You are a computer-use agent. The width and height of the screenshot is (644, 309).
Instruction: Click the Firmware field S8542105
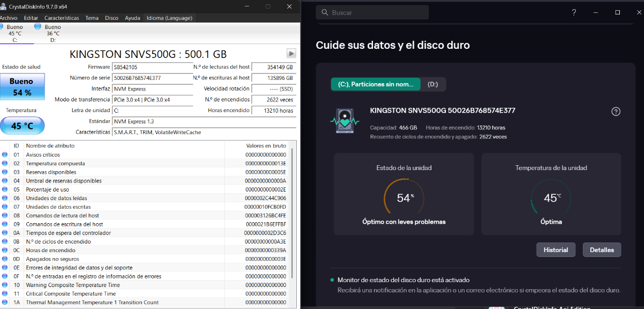tap(151, 67)
